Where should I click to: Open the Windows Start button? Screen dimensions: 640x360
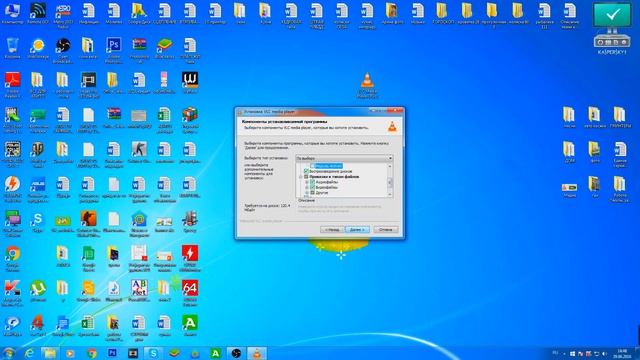[9, 353]
